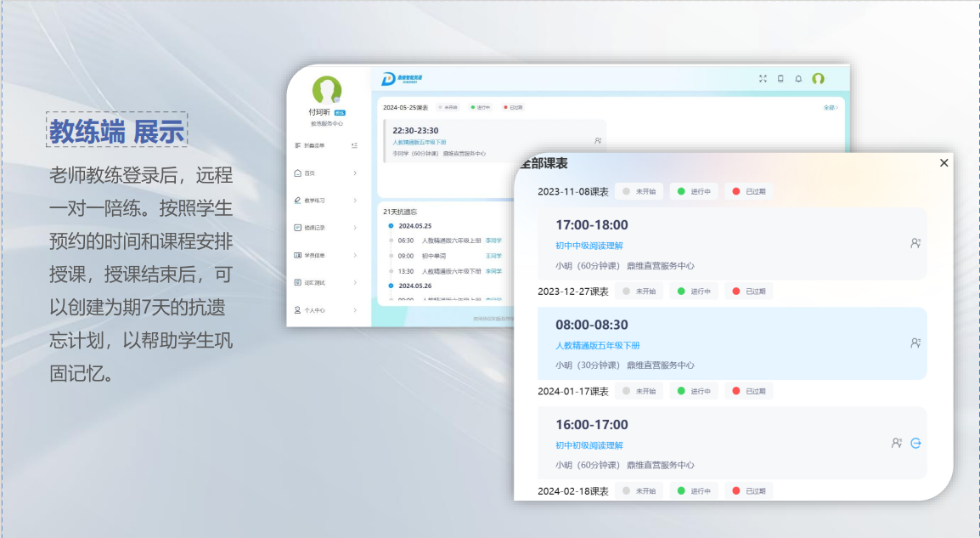
Task: Open notifications via the bell icon
Action: pyautogui.click(x=798, y=79)
